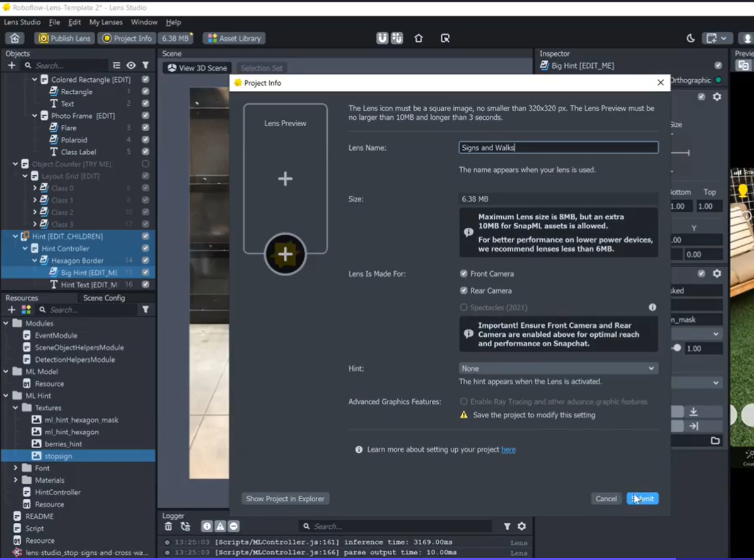
Task: Expand the Materials folder
Action: click(15, 480)
